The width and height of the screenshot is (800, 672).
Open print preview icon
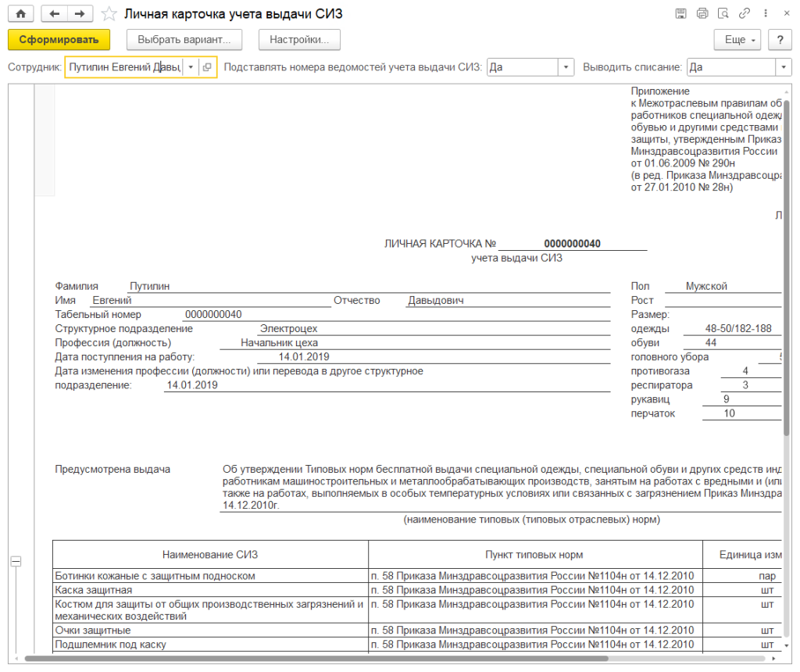pos(723,14)
